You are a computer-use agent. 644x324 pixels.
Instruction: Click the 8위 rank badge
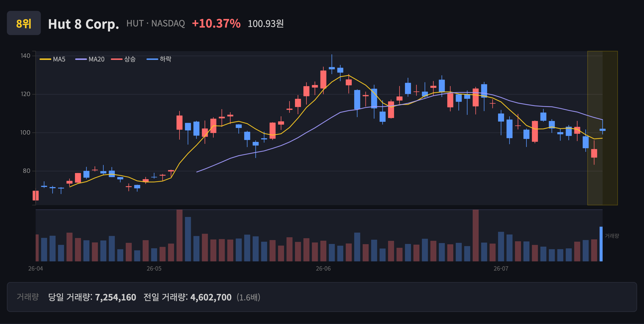[24, 23]
